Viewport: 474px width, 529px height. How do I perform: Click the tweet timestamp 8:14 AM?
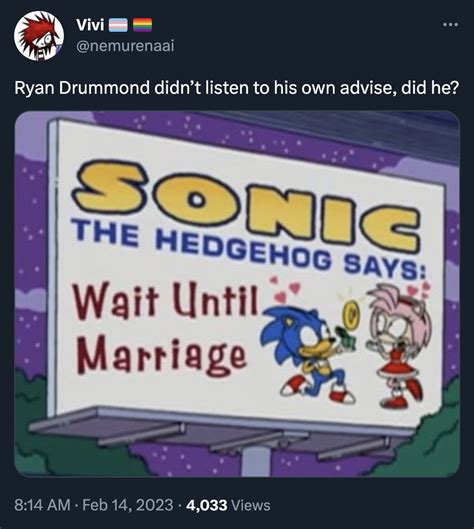(43, 505)
